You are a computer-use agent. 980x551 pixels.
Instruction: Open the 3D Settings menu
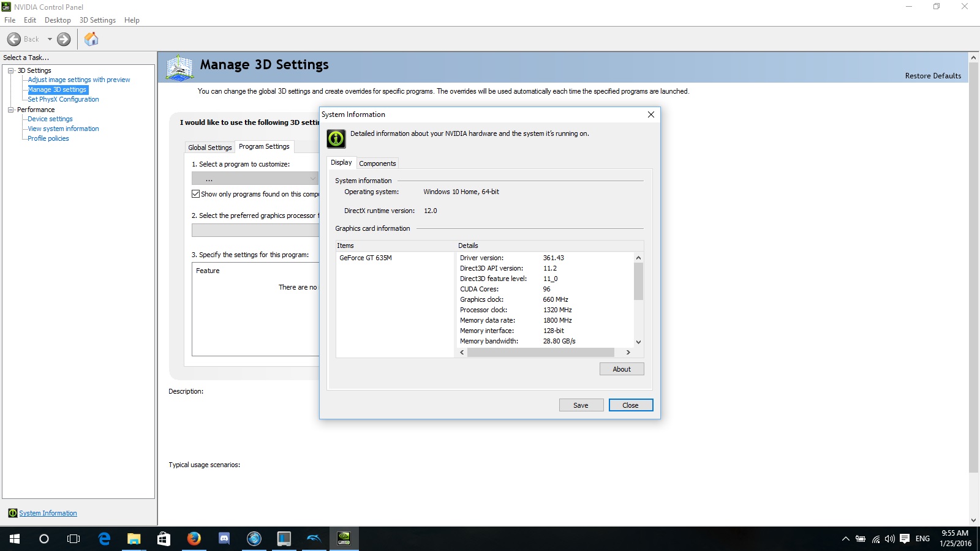(97, 20)
